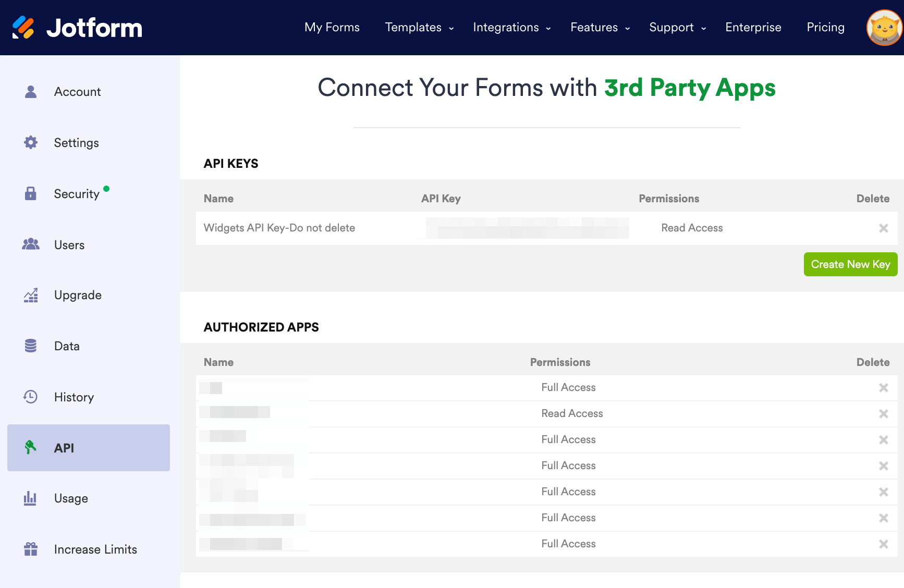Viewport: 904px width, 588px height.
Task: Delete the authorized app with Read Access
Action: pos(883,413)
